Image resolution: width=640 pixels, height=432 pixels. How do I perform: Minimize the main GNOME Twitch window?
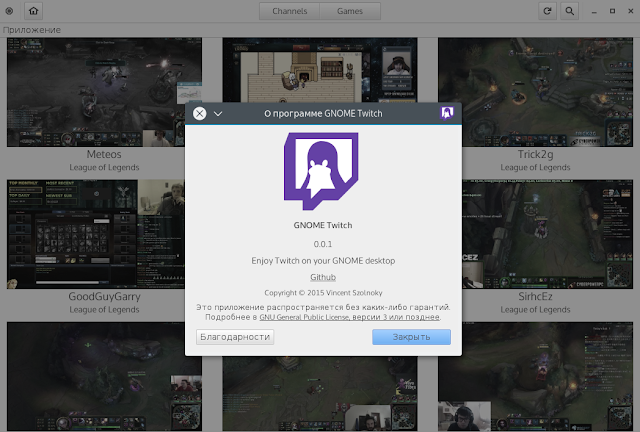(x=594, y=11)
